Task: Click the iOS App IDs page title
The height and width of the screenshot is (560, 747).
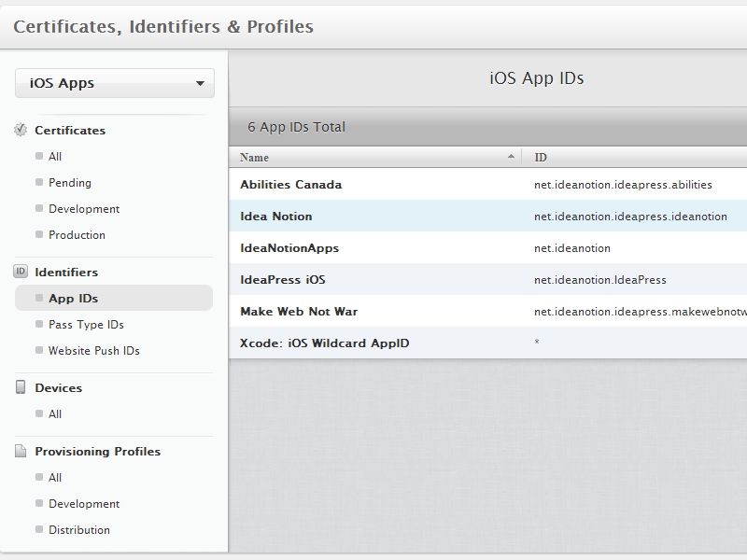Action: click(x=537, y=78)
